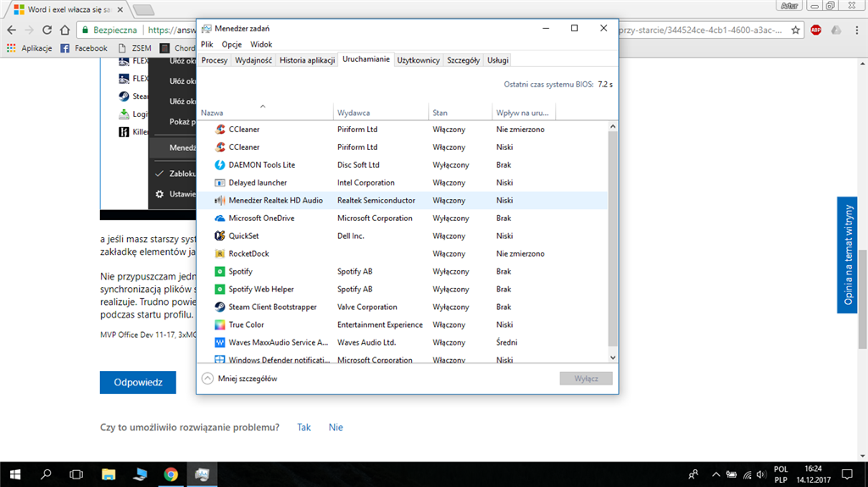Select DAEMON Tools Lite startup icon
868x487 pixels.
(220, 165)
